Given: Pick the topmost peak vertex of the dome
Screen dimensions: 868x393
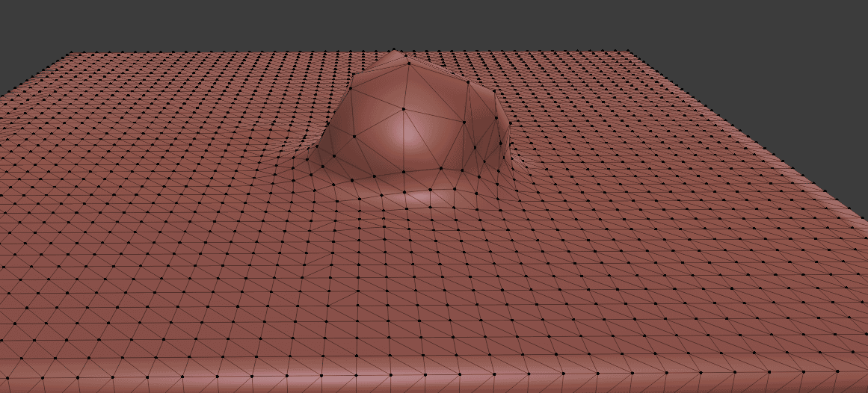Looking at the screenshot, I should pos(393,50).
